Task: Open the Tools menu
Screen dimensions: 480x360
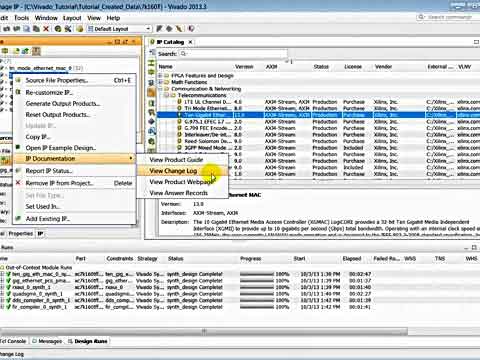Action: [21, 18]
